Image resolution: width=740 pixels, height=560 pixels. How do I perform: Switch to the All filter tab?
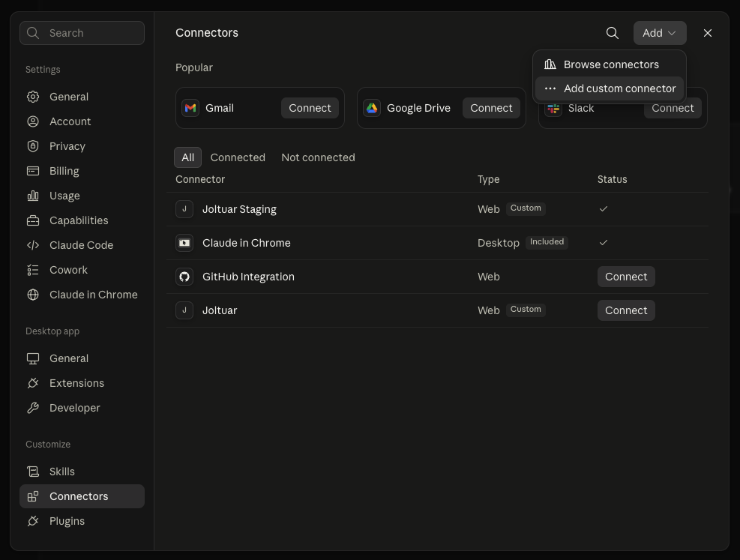188,157
